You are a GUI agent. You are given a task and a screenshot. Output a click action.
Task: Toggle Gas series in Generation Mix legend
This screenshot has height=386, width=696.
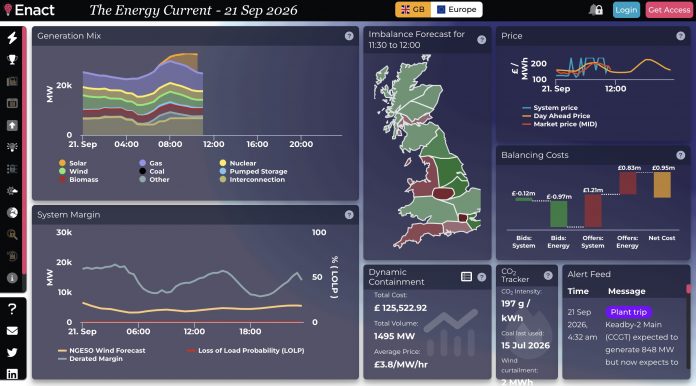150,163
